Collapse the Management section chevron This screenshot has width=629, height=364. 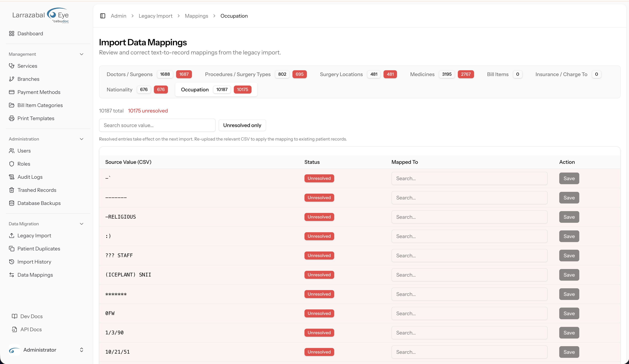81,54
